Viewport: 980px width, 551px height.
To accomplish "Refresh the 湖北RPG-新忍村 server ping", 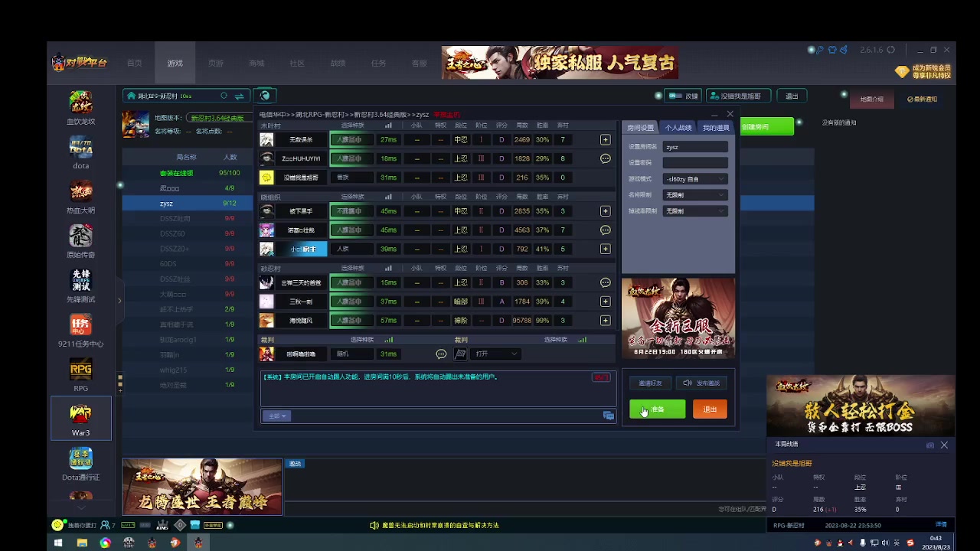I will [x=224, y=96].
